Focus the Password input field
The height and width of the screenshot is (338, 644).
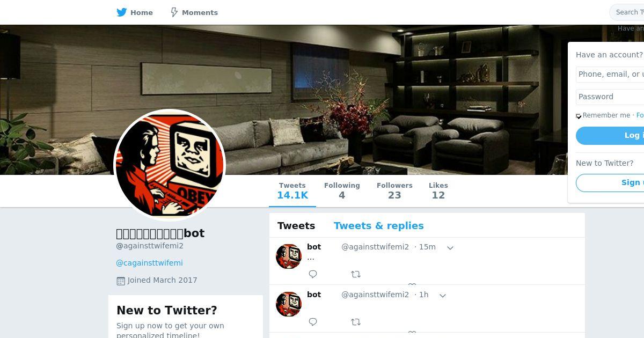(610, 97)
